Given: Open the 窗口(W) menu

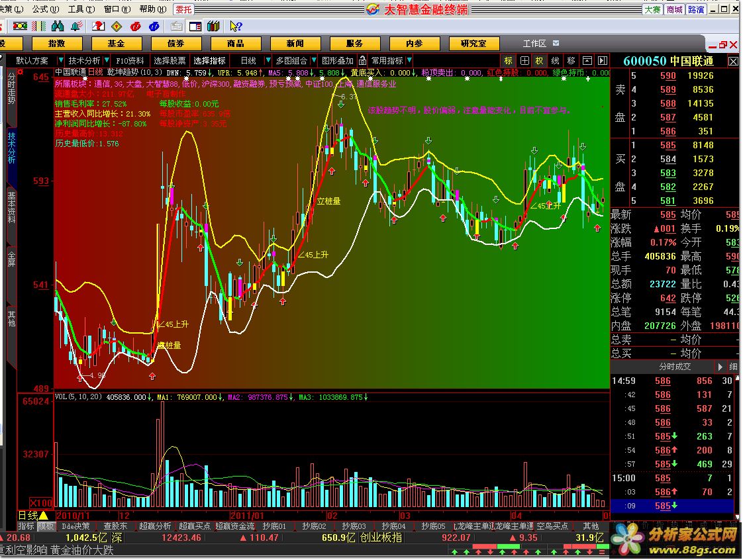Looking at the screenshot, I should click(117, 9).
